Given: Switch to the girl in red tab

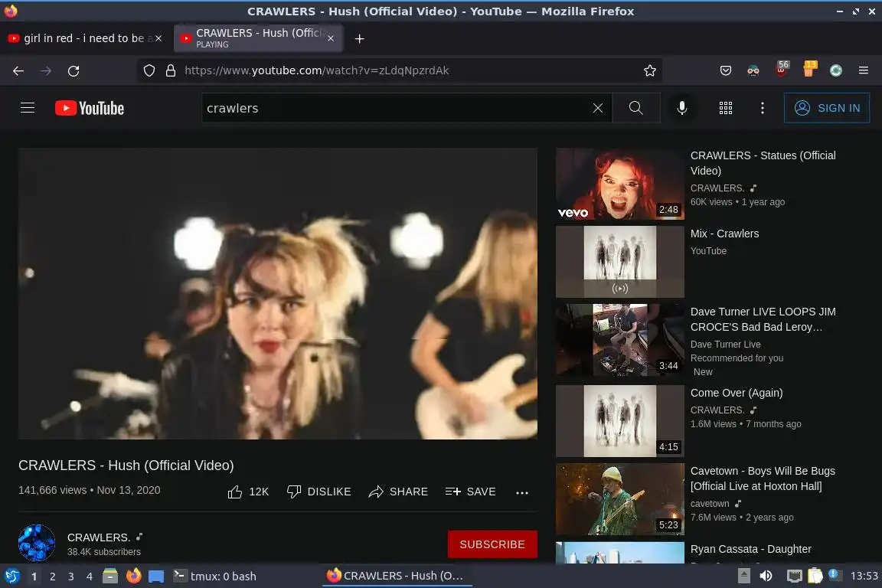Looking at the screenshot, I should [84, 38].
